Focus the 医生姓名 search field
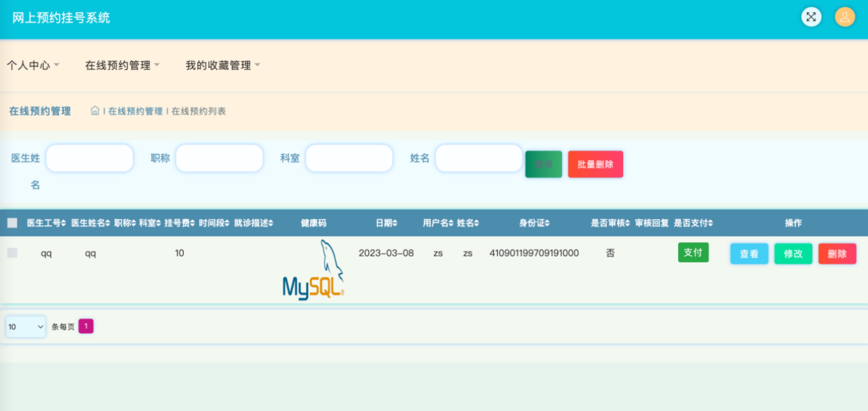This screenshot has width=868, height=411. [x=90, y=158]
